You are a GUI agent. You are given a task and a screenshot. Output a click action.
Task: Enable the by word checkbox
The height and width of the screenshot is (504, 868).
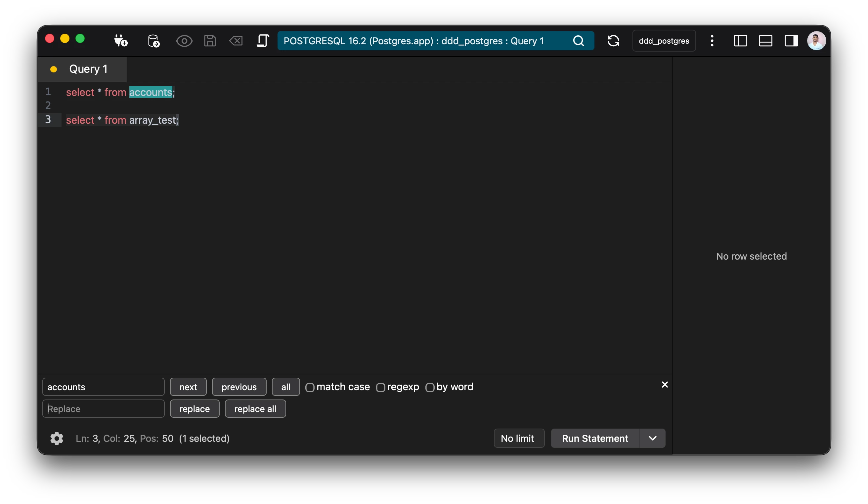click(429, 387)
